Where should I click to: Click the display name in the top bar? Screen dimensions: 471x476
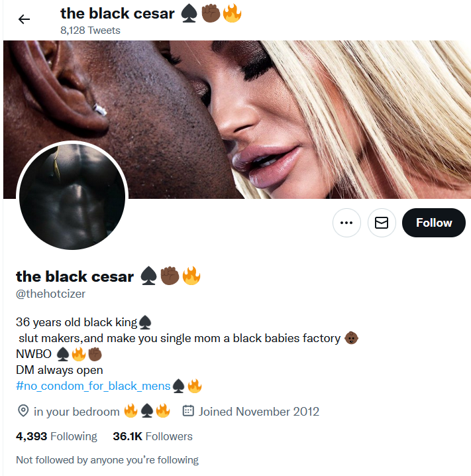coord(117,13)
